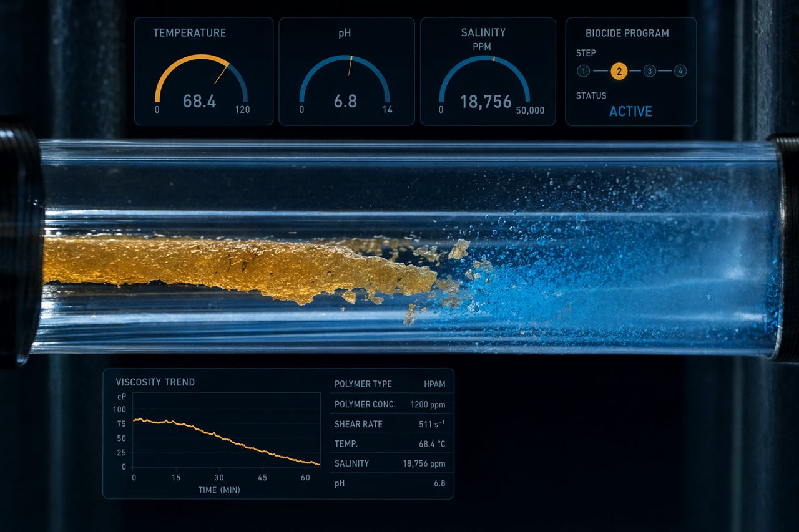This screenshot has height=532, width=799.
Task: Click the pH gauge dial
Action: pos(345,78)
